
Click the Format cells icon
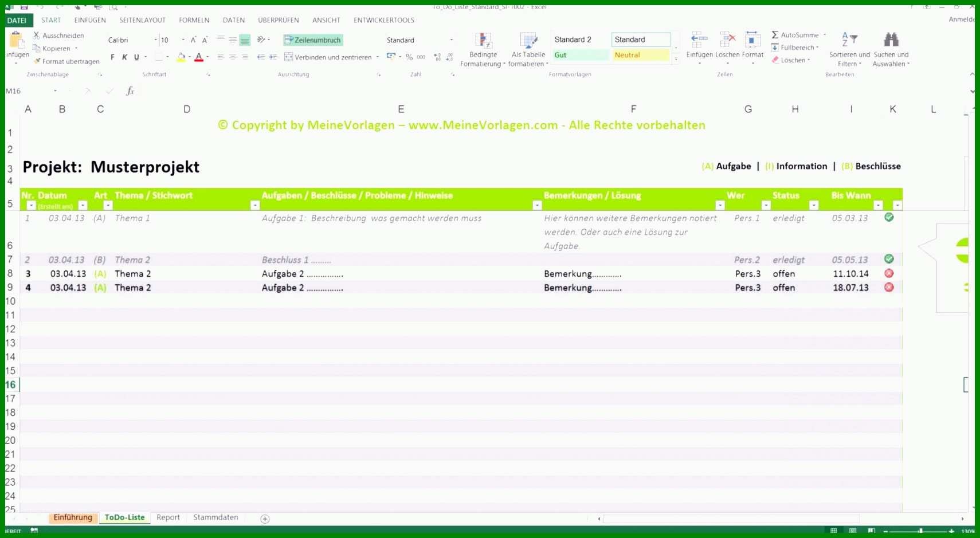tap(752, 40)
